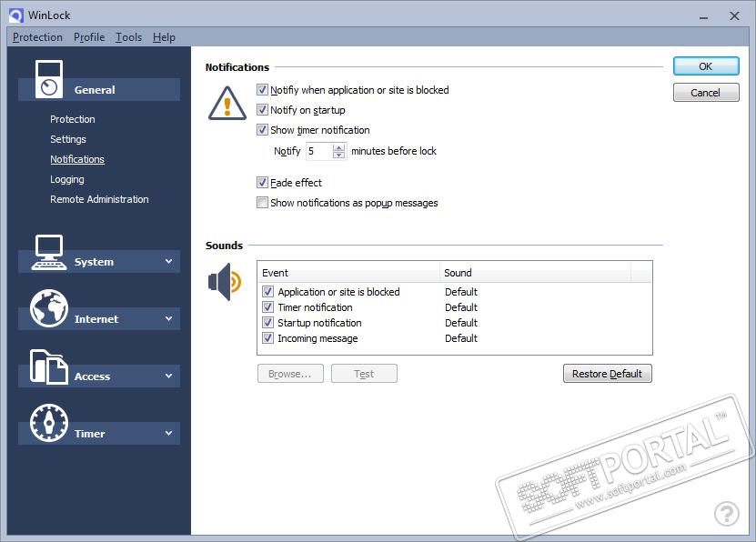Click the Internet section header label
Image resolution: width=756 pixels, height=542 pixels.
[96, 319]
